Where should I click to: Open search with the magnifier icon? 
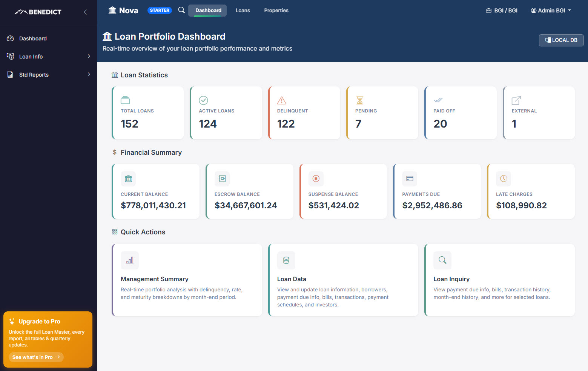click(x=181, y=10)
